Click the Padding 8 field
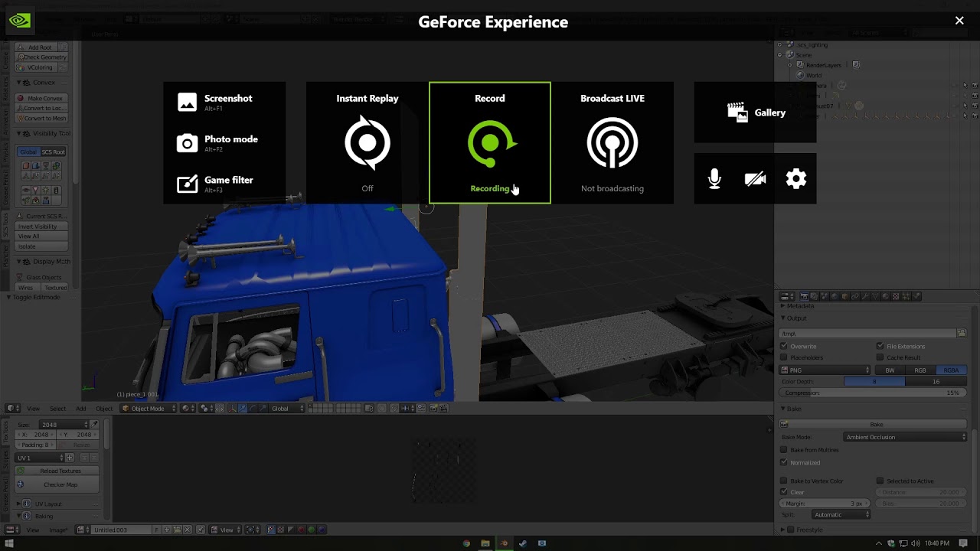Viewport: 980px width, 551px height. pos(37,445)
